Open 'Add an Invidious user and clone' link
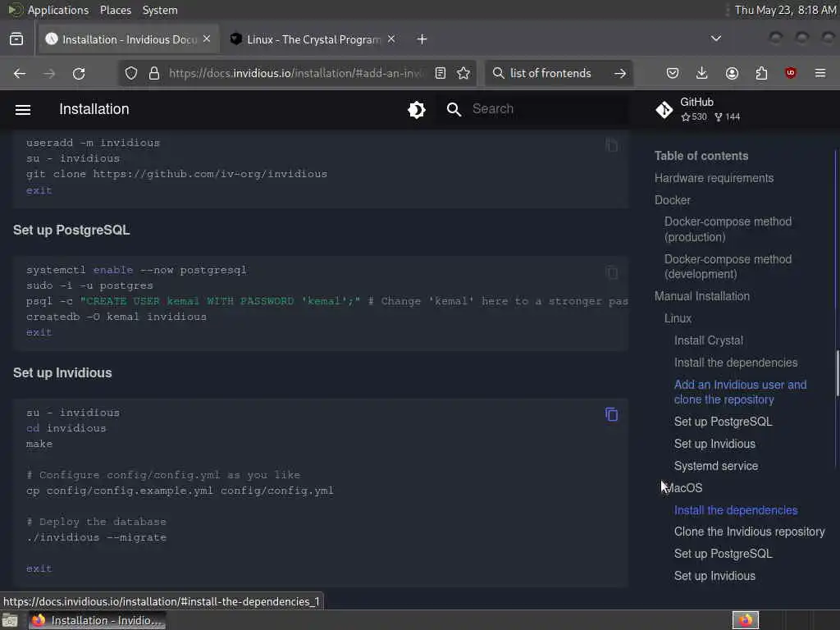Image resolution: width=840 pixels, height=630 pixels. point(740,392)
